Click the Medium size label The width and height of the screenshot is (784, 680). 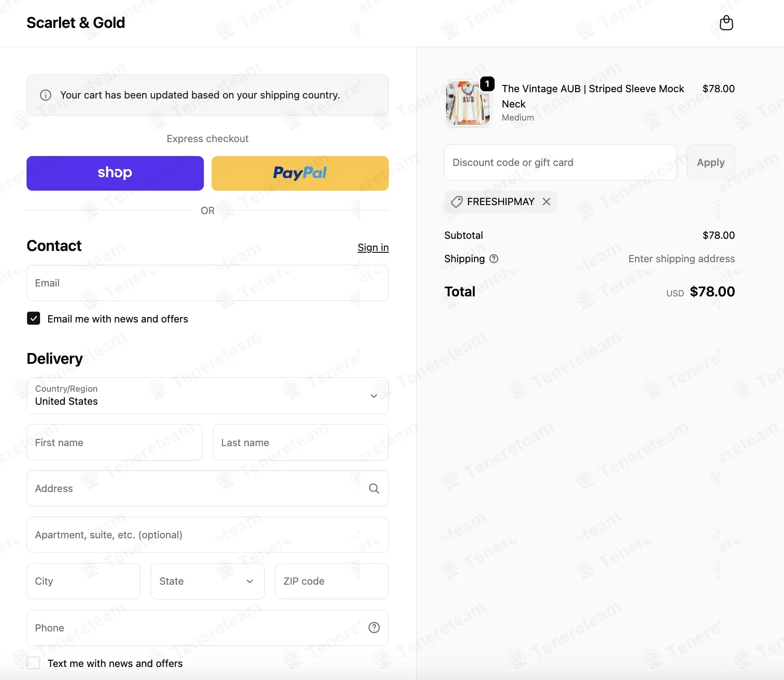pyautogui.click(x=518, y=117)
